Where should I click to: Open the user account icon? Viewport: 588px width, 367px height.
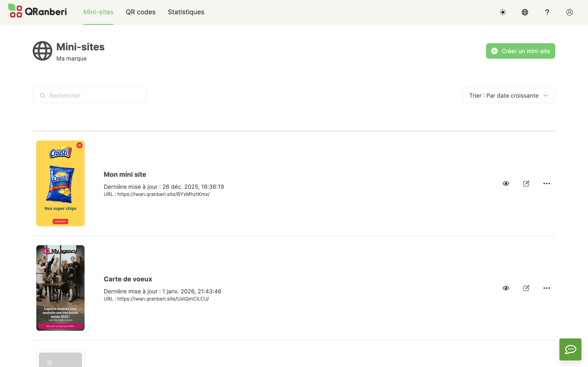569,12
